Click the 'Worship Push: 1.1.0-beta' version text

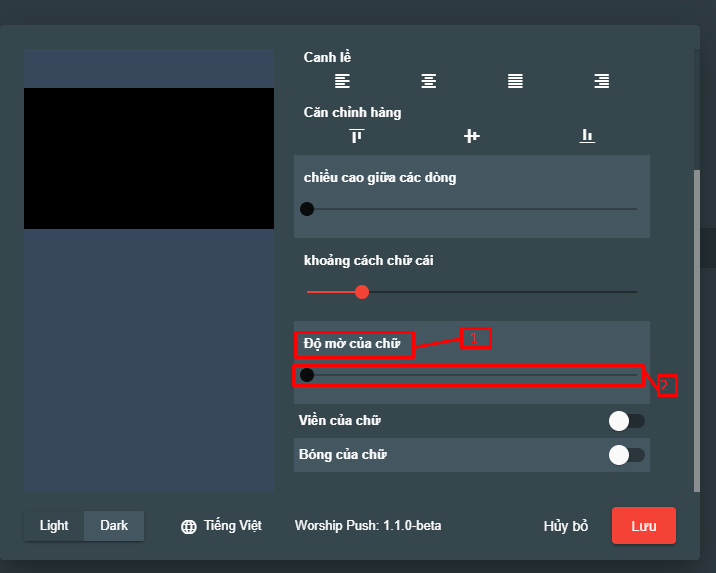click(x=368, y=526)
